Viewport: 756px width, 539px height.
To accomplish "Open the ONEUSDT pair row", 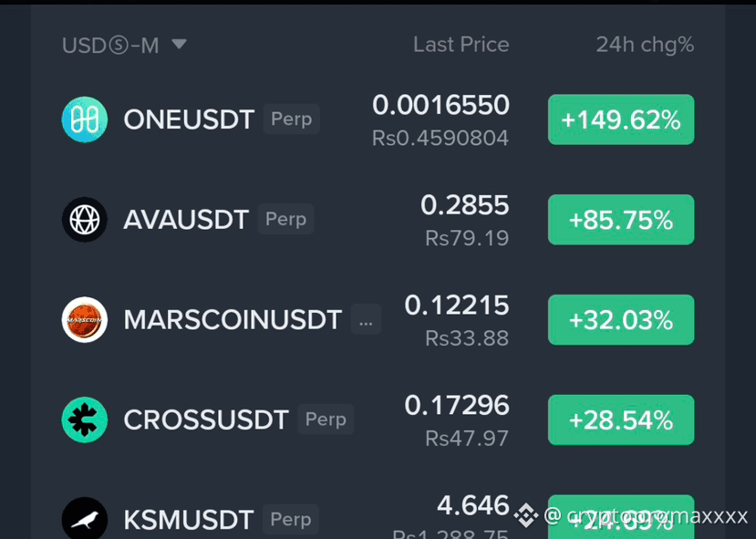I will (x=378, y=119).
